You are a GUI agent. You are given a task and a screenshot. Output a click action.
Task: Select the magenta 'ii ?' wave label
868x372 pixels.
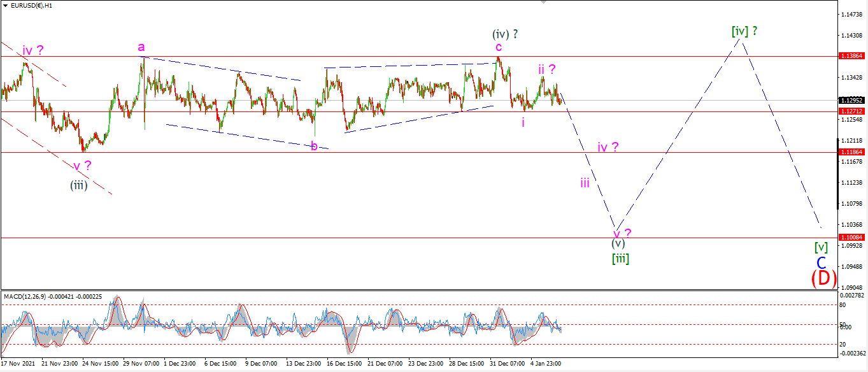click(x=546, y=69)
